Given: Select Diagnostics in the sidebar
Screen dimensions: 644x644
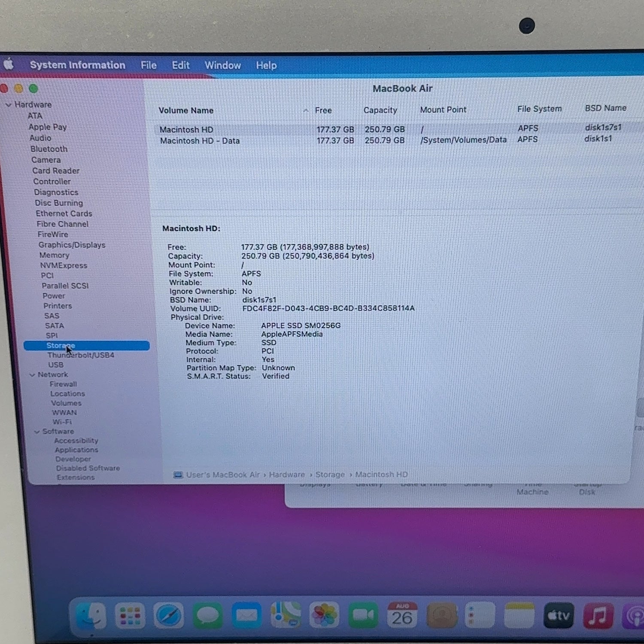Looking at the screenshot, I should tap(56, 192).
